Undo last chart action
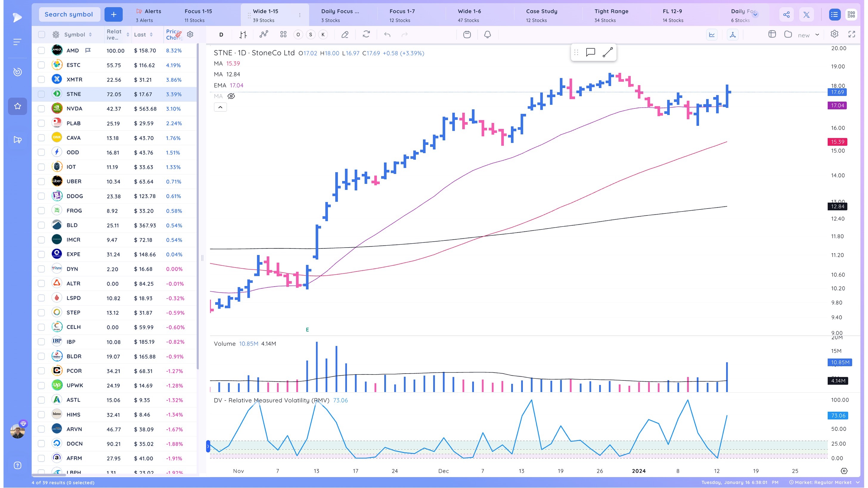Image resolution: width=868 pixels, height=488 pixels. click(387, 34)
